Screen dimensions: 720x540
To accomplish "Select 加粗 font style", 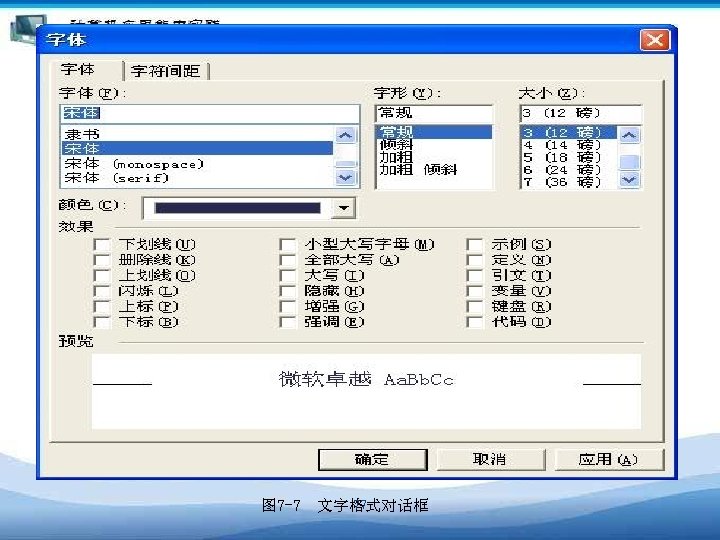I will [434, 157].
